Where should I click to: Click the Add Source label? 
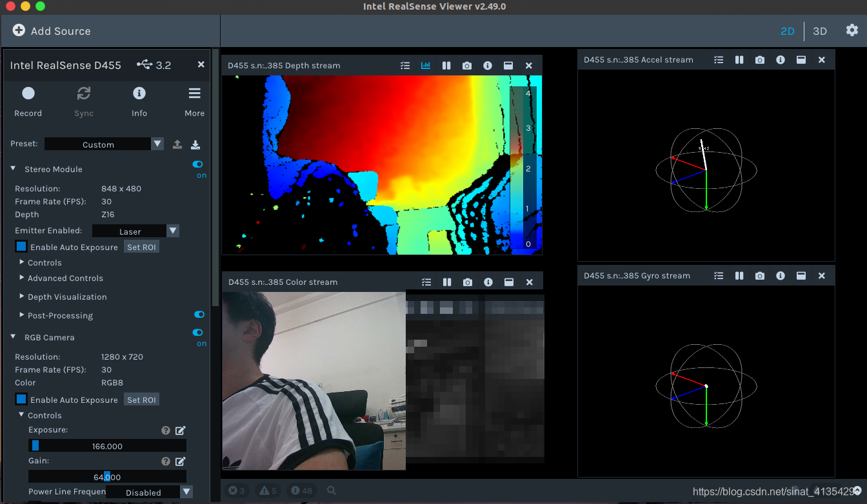[61, 31]
